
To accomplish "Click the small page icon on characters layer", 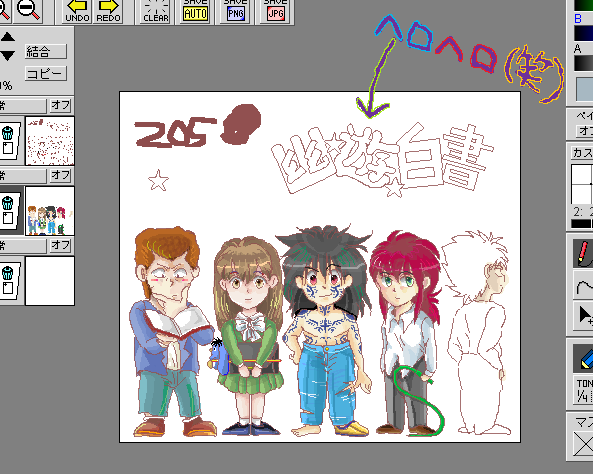I will tap(8, 218).
